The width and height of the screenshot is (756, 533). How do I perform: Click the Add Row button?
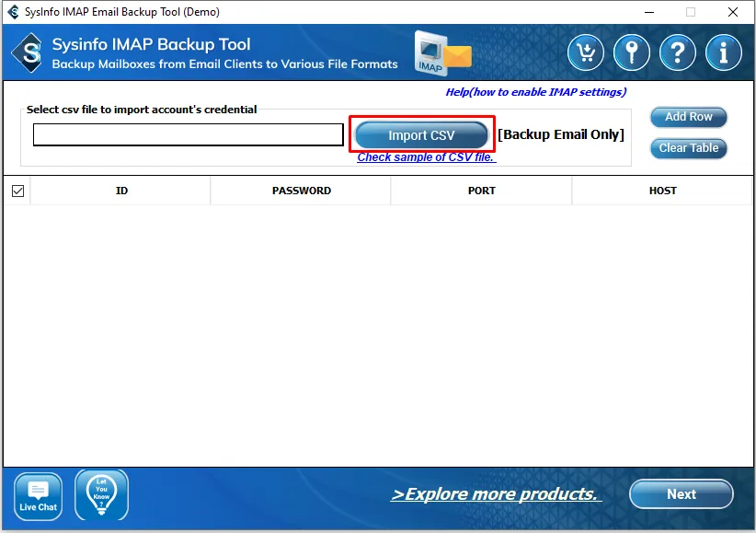[x=688, y=117]
